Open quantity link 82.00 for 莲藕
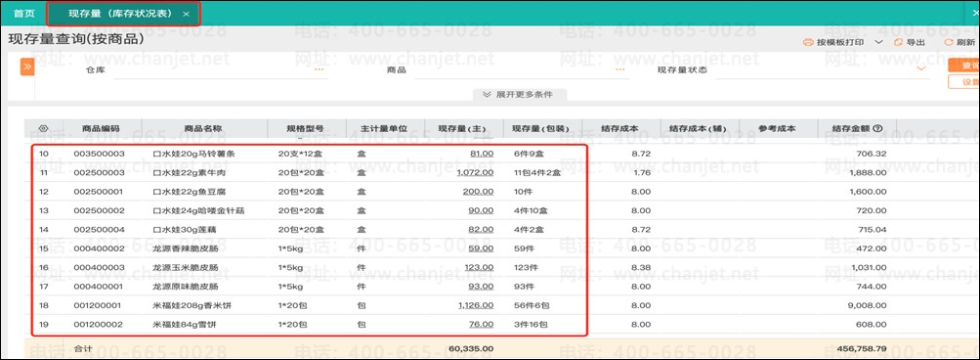Image resolution: width=980 pixels, height=360 pixels. 482,230
